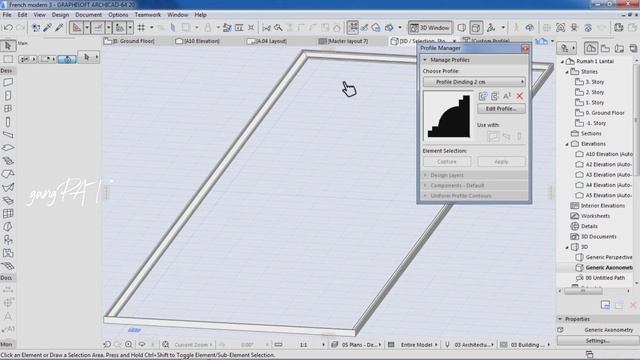Open the Entire Model filter button
This screenshot has width=640, height=360.
413,345
